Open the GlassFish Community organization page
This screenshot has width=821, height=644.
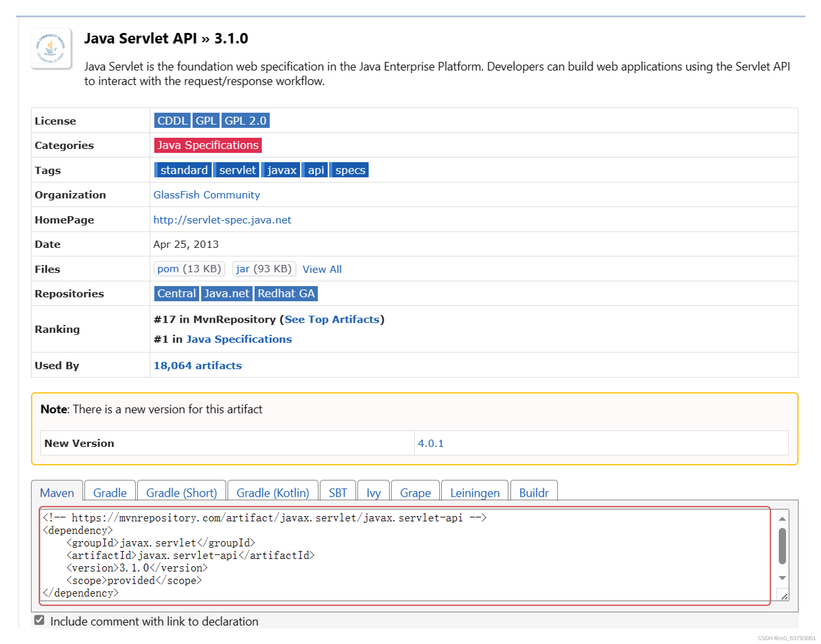[x=206, y=194]
